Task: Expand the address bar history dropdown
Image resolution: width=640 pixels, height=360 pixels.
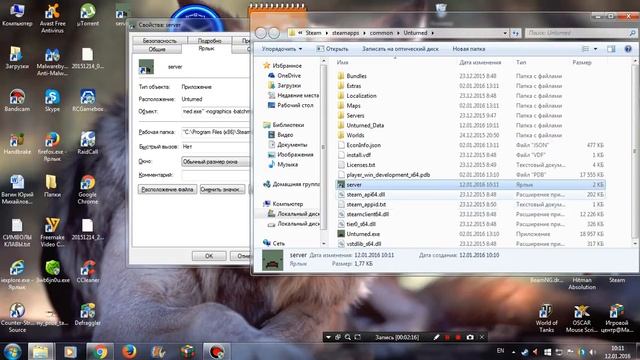Action: click(x=505, y=33)
